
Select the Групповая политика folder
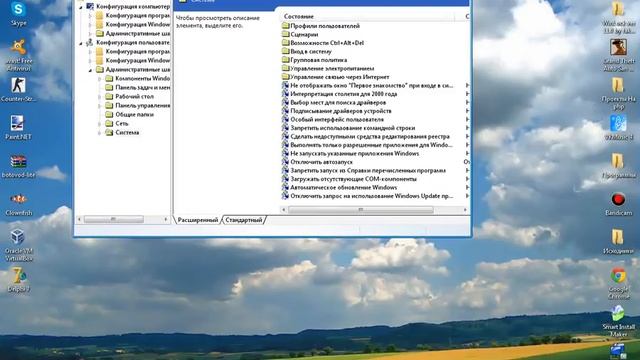click(314, 60)
